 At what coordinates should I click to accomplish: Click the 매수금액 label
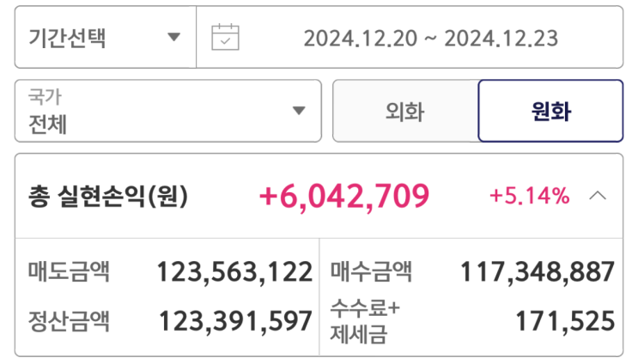tap(371, 272)
